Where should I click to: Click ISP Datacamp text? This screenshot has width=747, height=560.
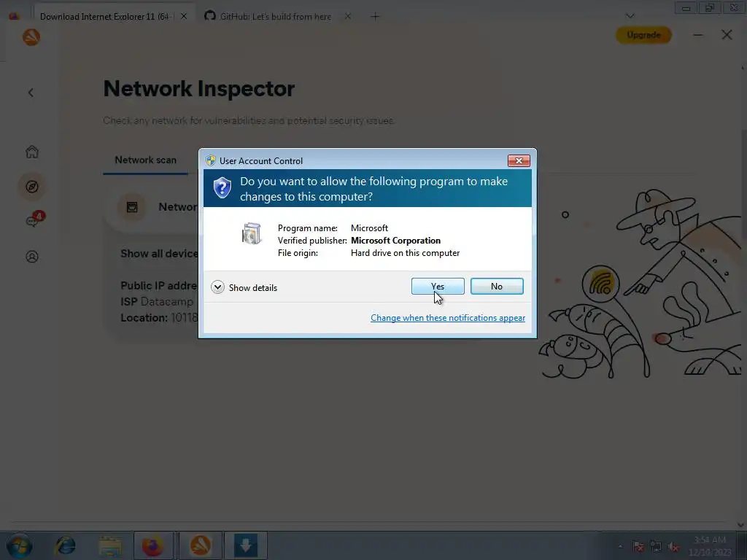point(157,301)
